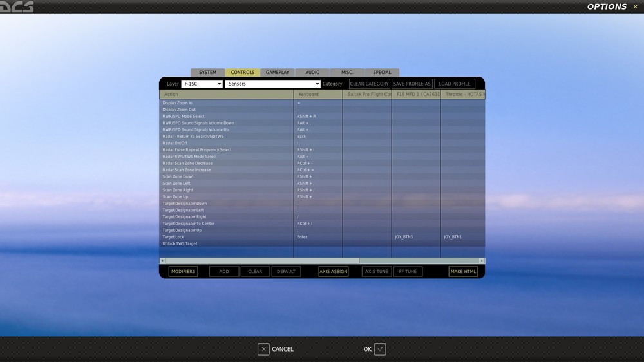The image size is (644, 362).
Task: Click the F16 MFD 1 column header
Action: [416, 94]
